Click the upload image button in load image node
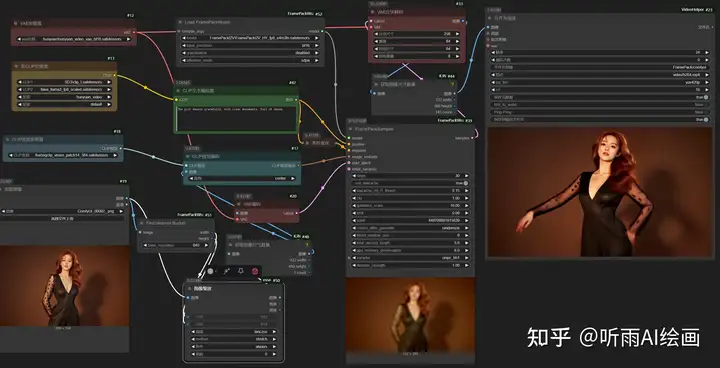 point(62,219)
